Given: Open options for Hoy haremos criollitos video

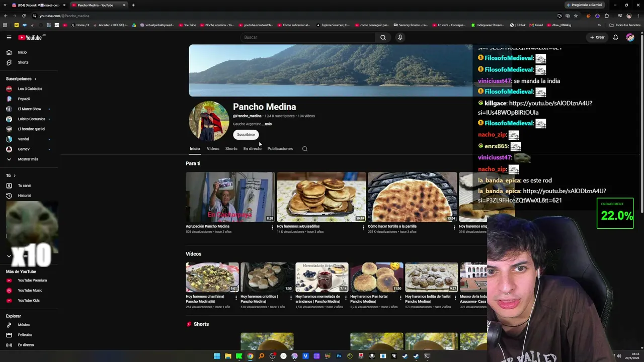Looking at the screenshot, I should 291,298.
